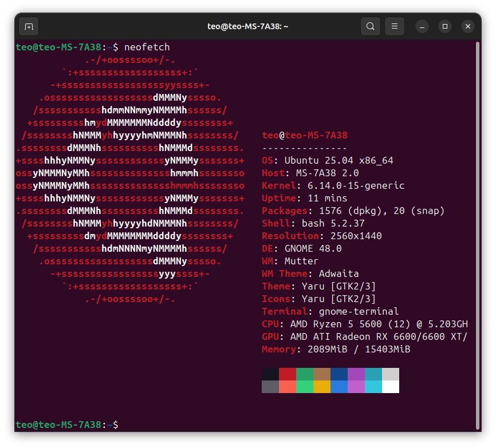Click the dark purple block in the top palette row
The image size is (496, 448).
pyautogui.click(x=356, y=374)
